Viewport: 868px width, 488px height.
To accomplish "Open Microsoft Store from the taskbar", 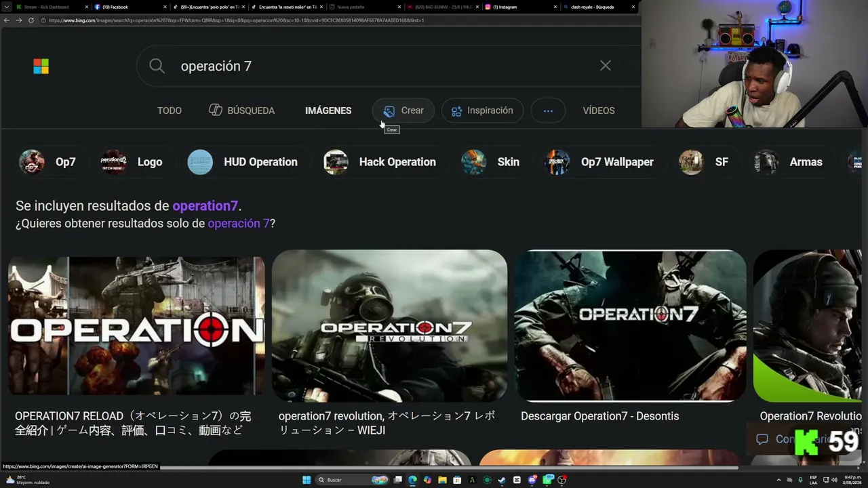I will (x=457, y=480).
